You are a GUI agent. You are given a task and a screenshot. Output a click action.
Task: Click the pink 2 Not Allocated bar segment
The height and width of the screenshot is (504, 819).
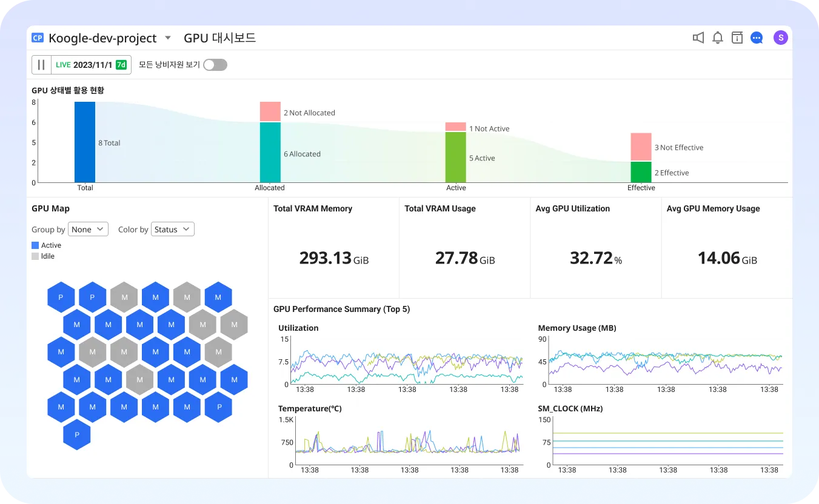(x=270, y=111)
